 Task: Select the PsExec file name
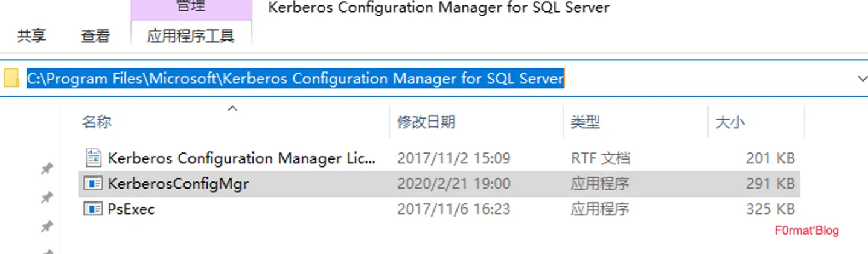click(x=131, y=209)
